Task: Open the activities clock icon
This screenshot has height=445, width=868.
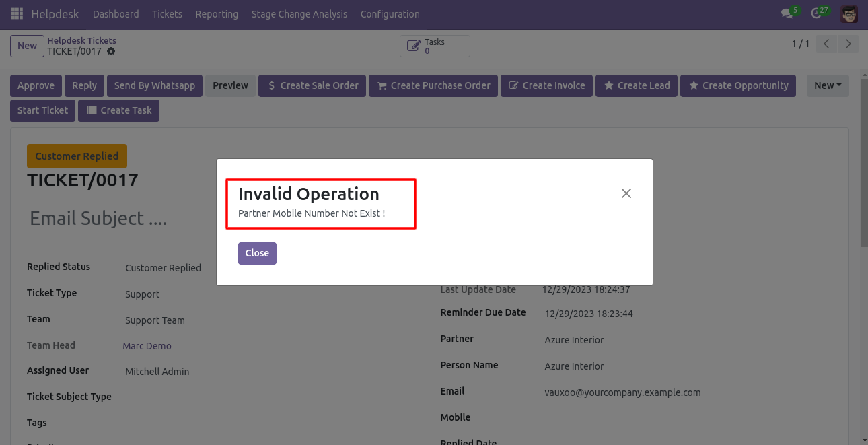Action: [x=816, y=13]
